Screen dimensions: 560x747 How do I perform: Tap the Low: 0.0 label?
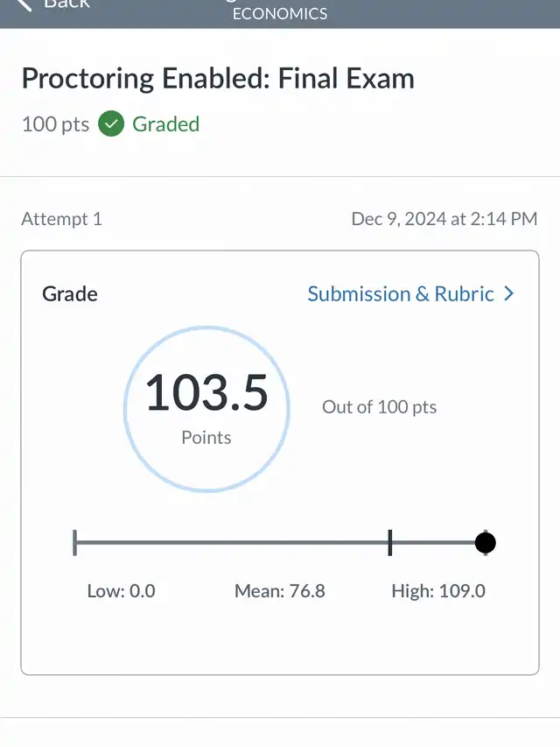click(x=121, y=591)
